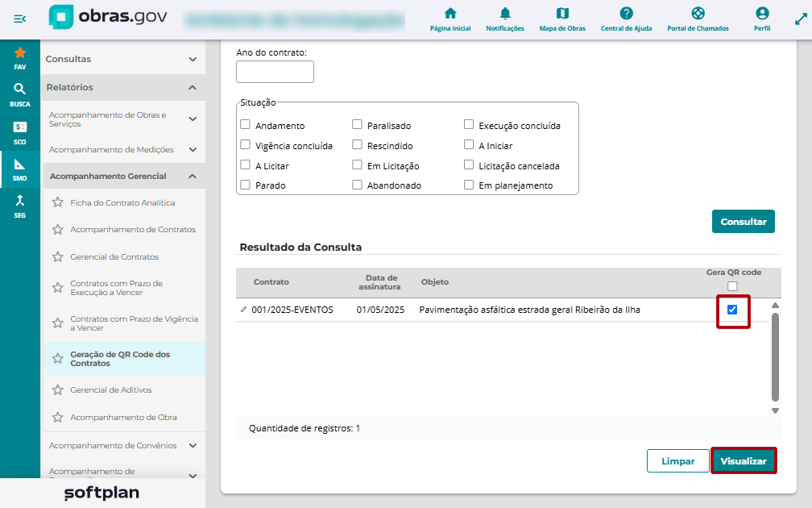Click the Visualizar button
The image size is (812, 508).
(743, 461)
